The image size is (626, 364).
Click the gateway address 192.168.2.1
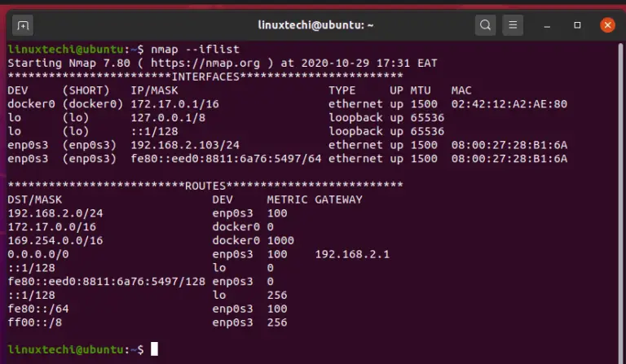(x=352, y=254)
